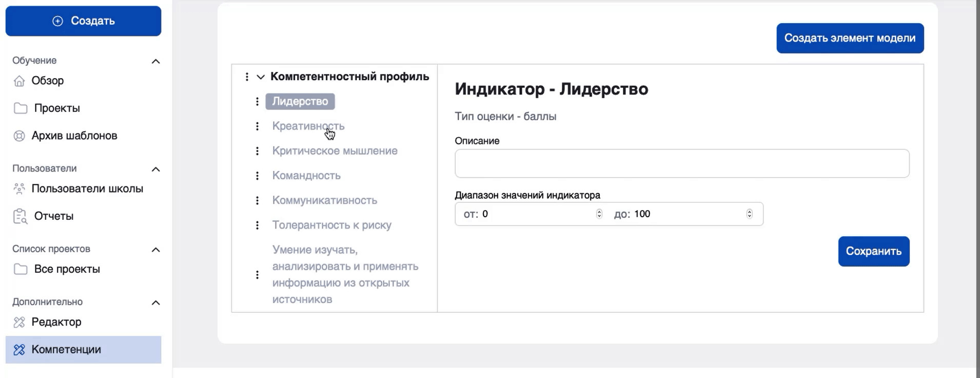This screenshot has height=378, width=980.
Task: Go to Все проекты in sidebar
Action: [x=67, y=269]
